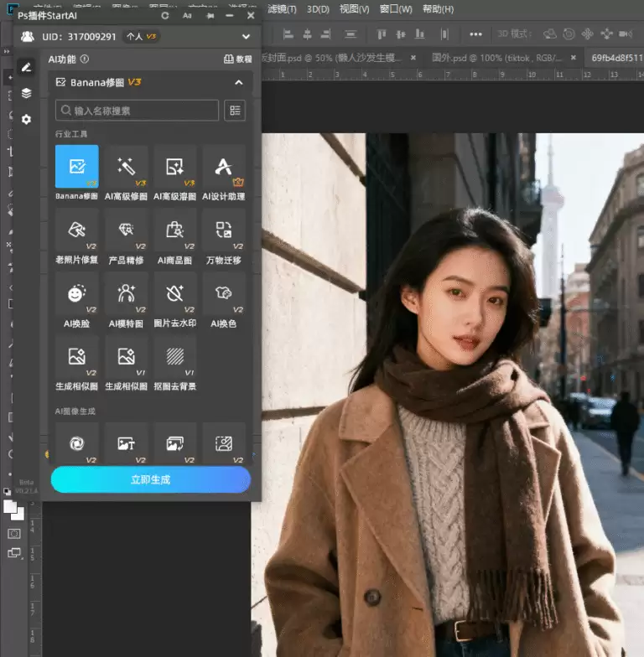Open the three-dots more options button

tap(475, 34)
